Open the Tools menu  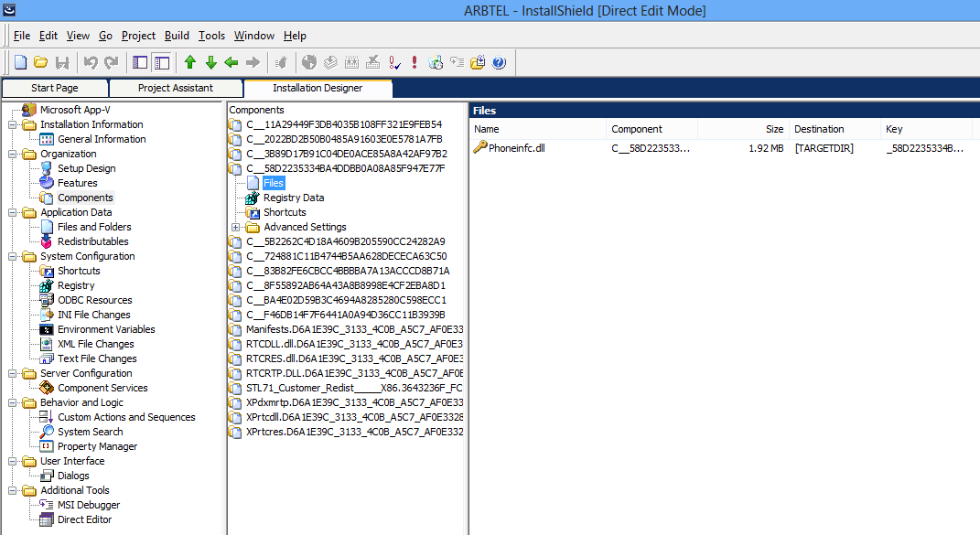coord(211,36)
